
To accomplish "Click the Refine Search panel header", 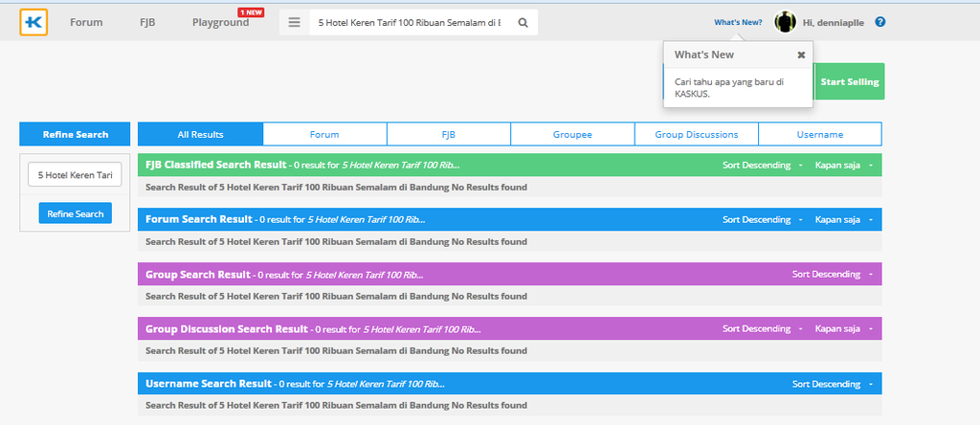I will point(75,134).
